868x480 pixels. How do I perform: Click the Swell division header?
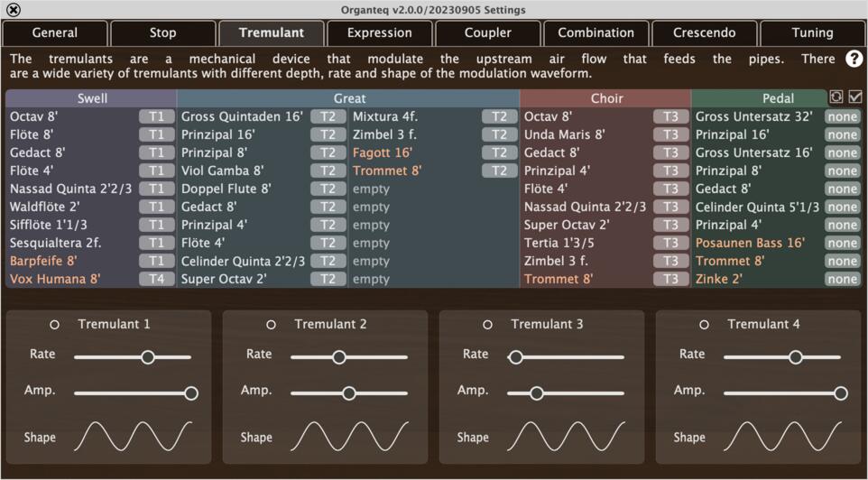[91, 98]
